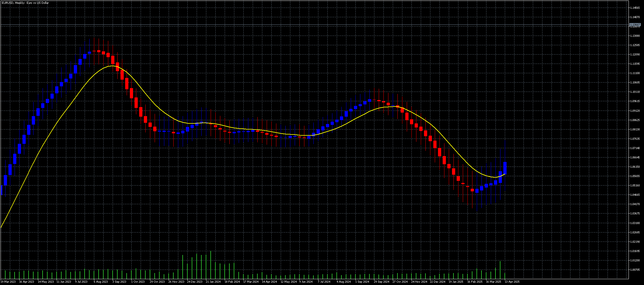Click the 22 Dec 2024 date label
Viewport: 644px width, 285px height.
(x=438, y=282)
